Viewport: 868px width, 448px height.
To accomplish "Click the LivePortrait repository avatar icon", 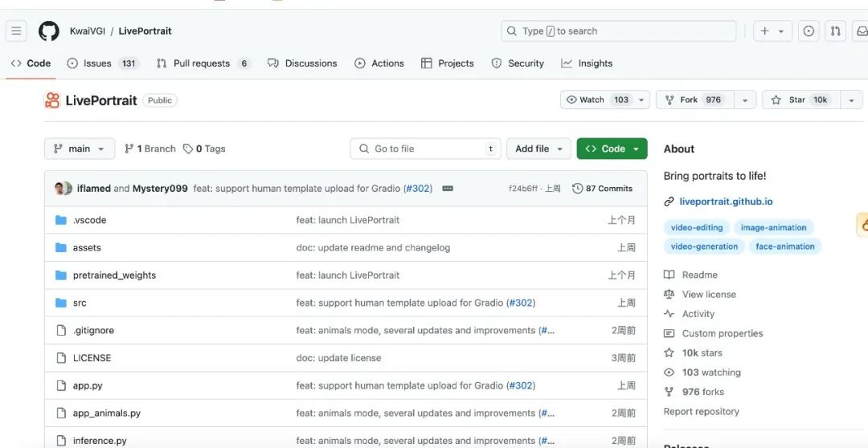I will 52,100.
